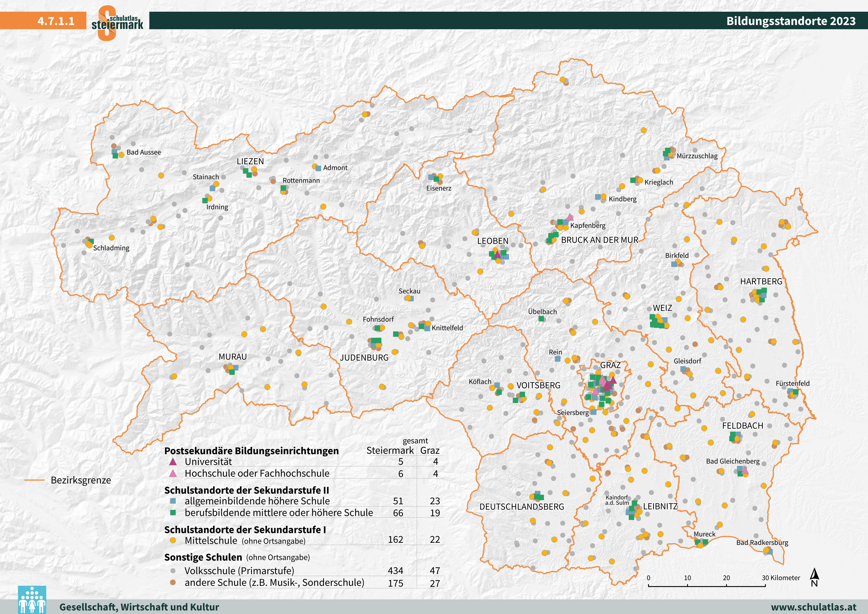Click the Bad Aussee town label
The height and width of the screenshot is (614, 868).
point(144,152)
